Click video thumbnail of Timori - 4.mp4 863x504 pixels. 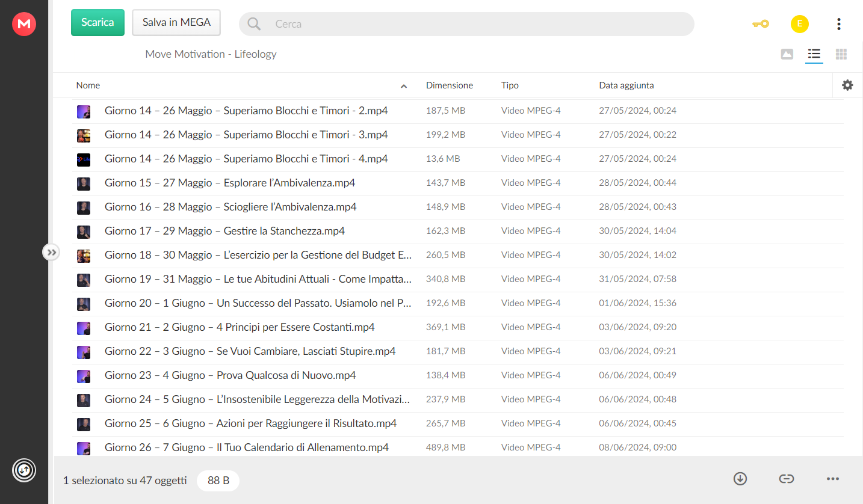coord(84,159)
